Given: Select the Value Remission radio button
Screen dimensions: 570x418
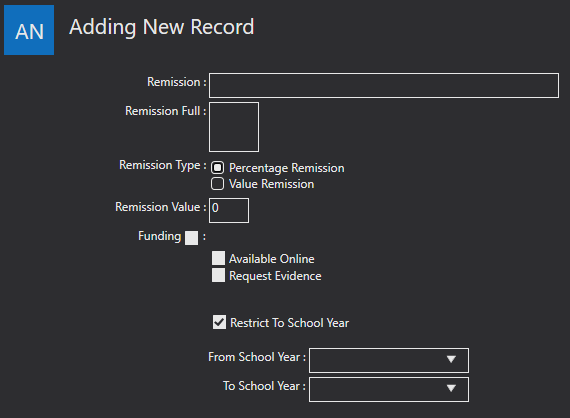Looking at the screenshot, I should [217, 184].
